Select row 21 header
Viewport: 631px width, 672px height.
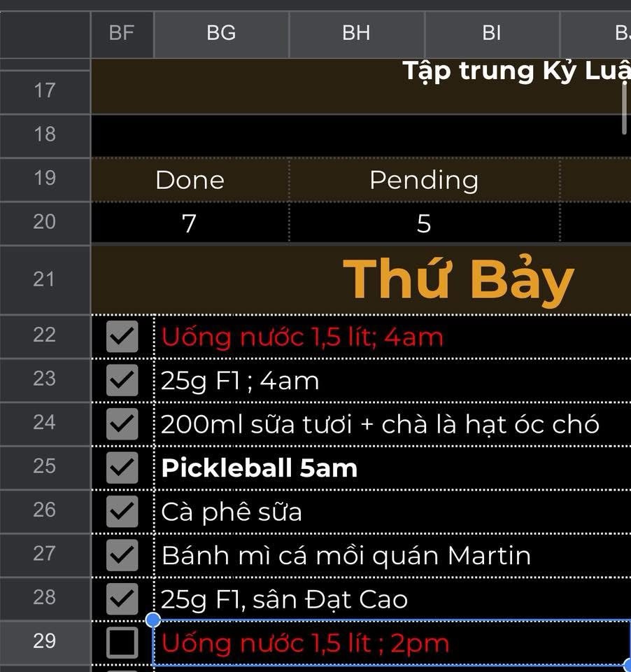(44, 279)
